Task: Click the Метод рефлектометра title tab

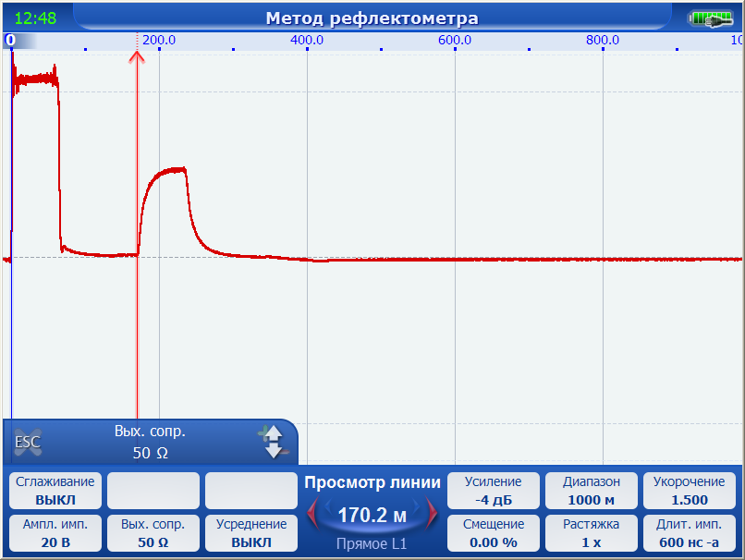Action: (x=372, y=18)
